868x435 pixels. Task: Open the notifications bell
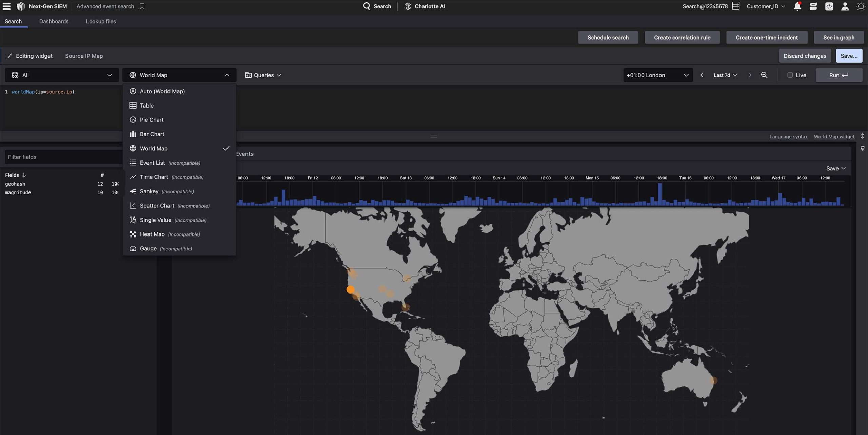tap(797, 6)
